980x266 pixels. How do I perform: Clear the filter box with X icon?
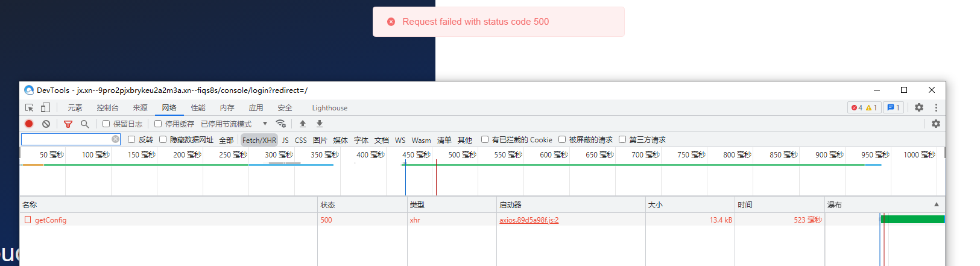pyautogui.click(x=115, y=139)
